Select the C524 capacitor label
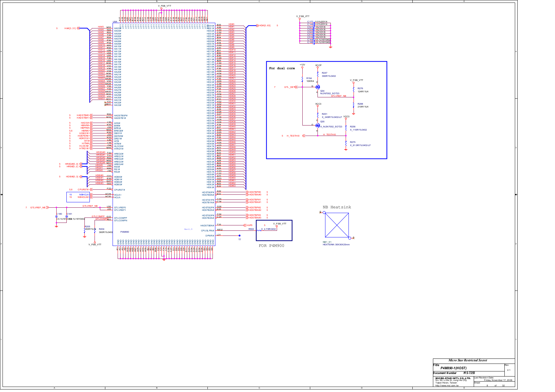The height and width of the screenshot is (392, 555). [x=310, y=30]
